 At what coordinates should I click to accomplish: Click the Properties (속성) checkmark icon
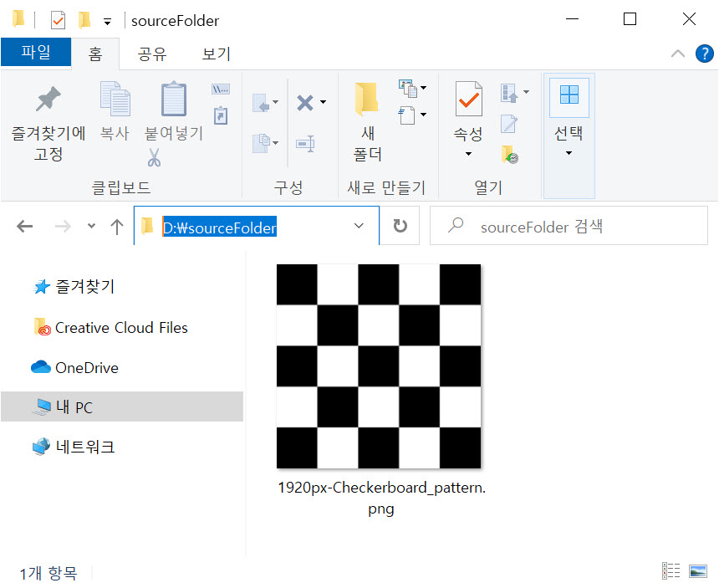click(x=469, y=99)
